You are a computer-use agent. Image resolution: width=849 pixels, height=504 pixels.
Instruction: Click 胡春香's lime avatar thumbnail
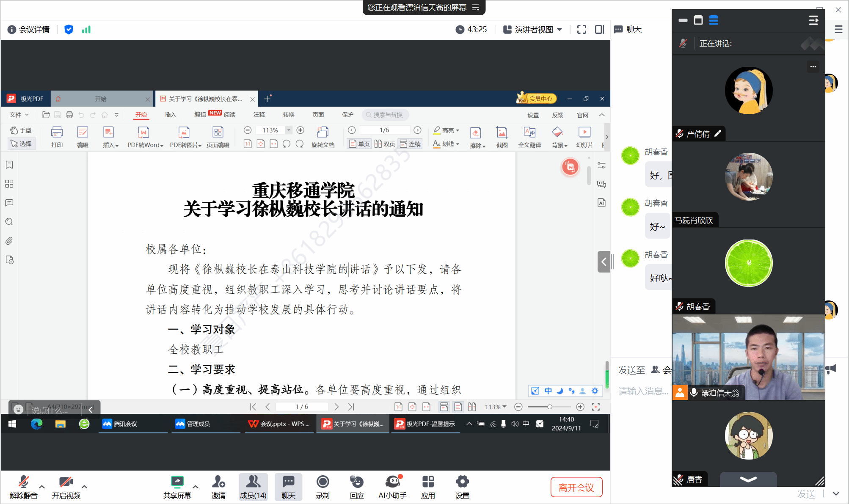point(748,263)
